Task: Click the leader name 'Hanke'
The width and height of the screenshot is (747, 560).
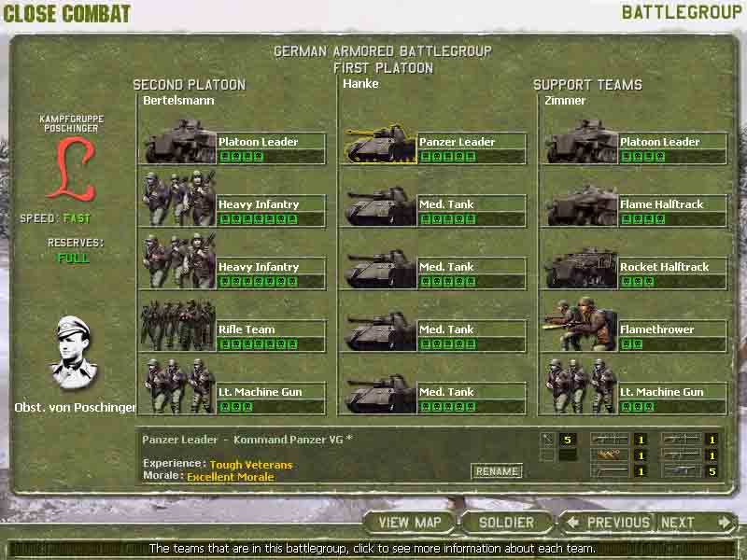Action: point(360,84)
